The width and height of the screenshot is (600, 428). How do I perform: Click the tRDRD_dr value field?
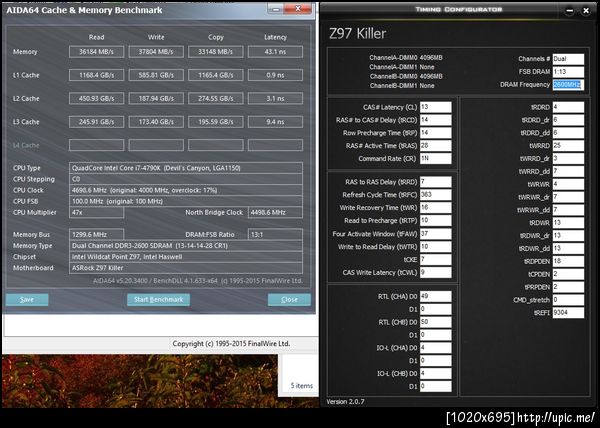click(x=568, y=120)
